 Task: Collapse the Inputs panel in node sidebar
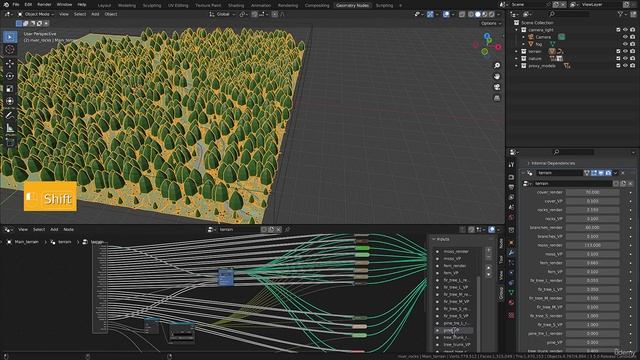[x=433, y=239]
